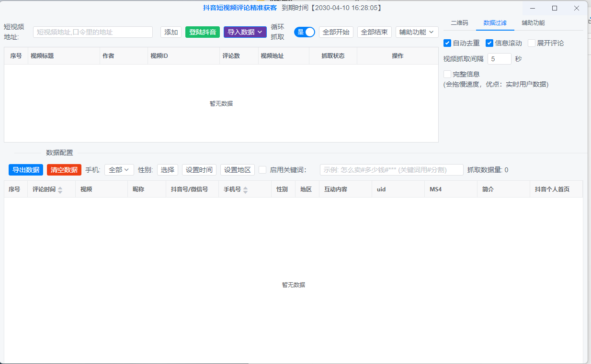Focus the 短视频地址 input field
Viewport: 591px width, 364px height.
tap(92, 32)
